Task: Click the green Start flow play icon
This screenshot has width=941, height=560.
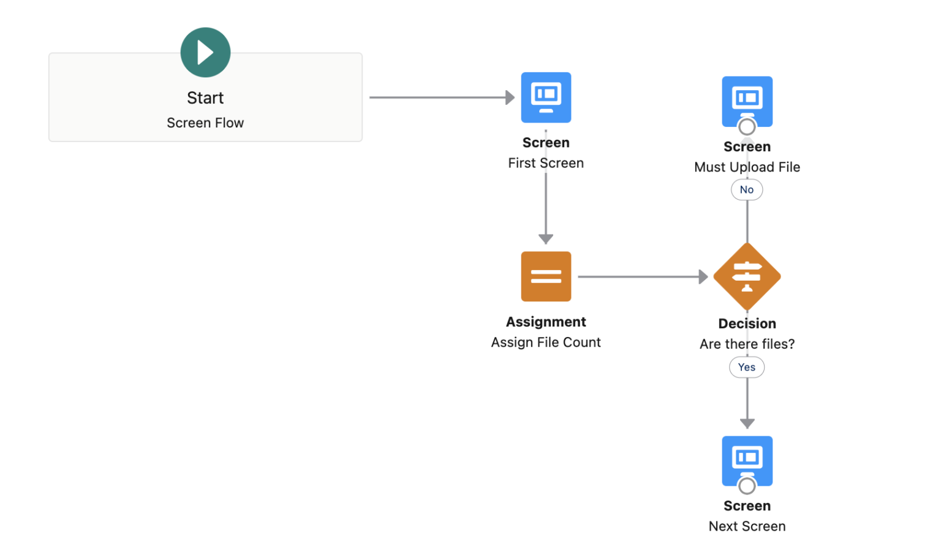Action: point(205,52)
